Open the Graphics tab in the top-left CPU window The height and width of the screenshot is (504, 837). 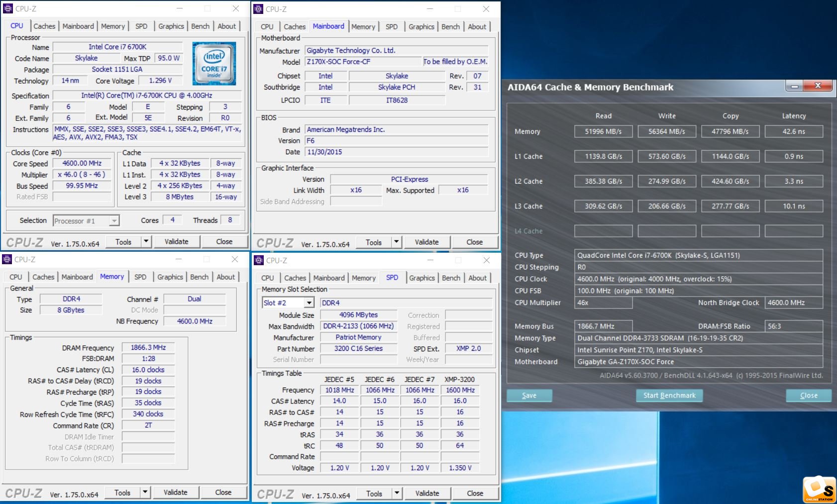(x=171, y=26)
